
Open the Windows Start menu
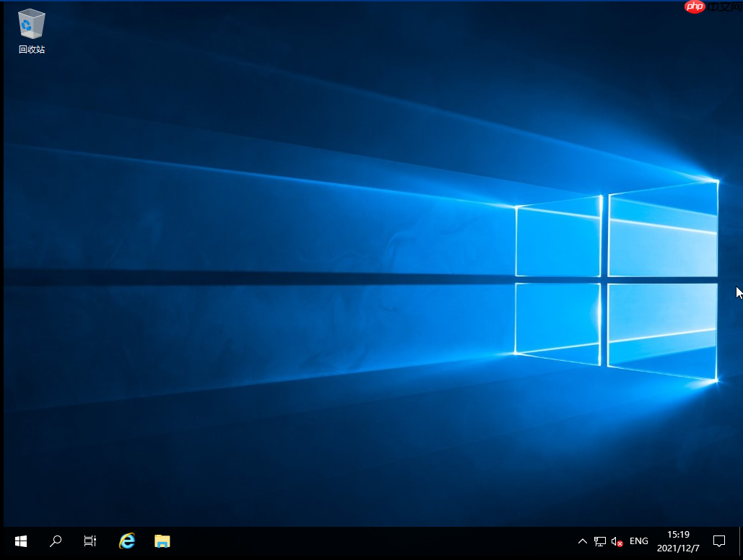click(x=21, y=541)
